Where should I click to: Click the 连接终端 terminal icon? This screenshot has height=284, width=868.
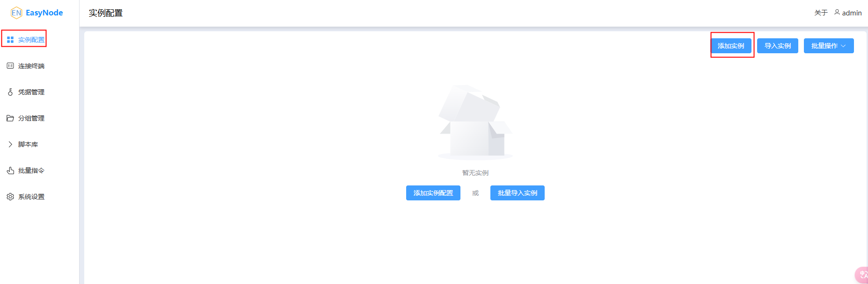[x=10, y=66]
